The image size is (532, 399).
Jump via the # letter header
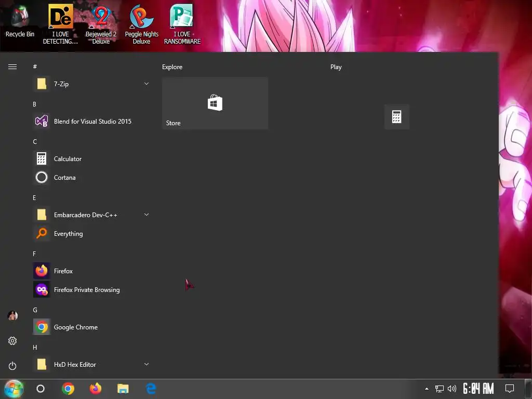click(35, 66)
